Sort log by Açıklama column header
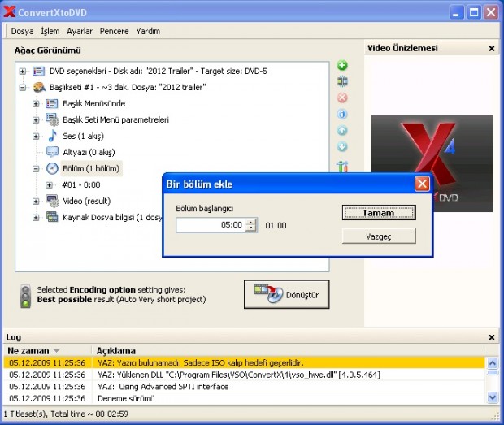This screenshot has width=504, height=425. click(288, 350)
